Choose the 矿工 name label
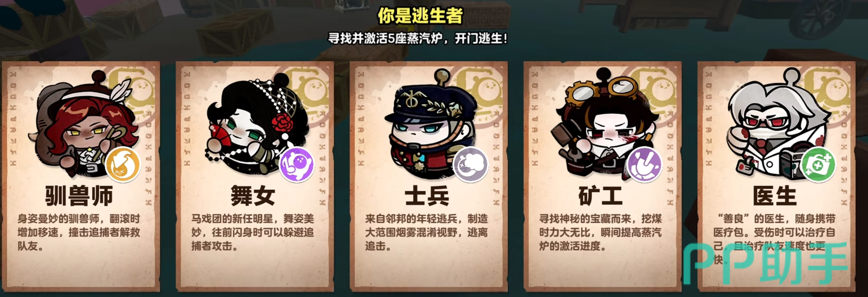This screenshot has height=297, width=868. click(x=600, y=196)
